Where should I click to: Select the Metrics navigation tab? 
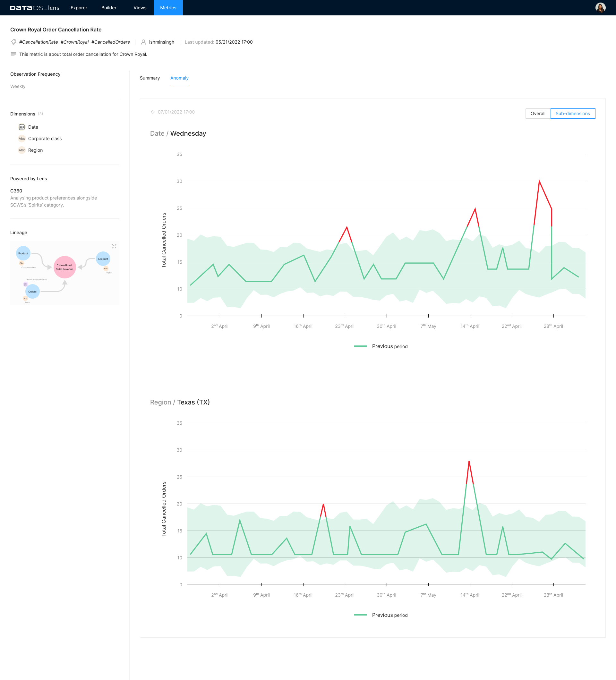tap(168, 8)
